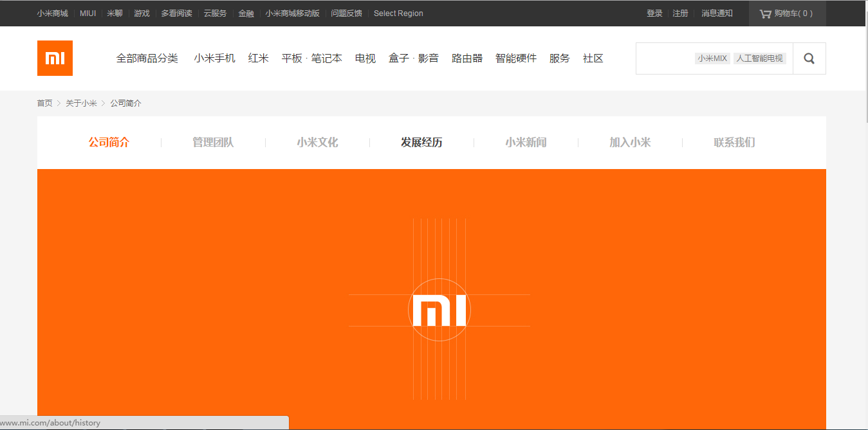The image size is (868, 430).
Task: Click the search magnifier button
Action: coord(809,58)
